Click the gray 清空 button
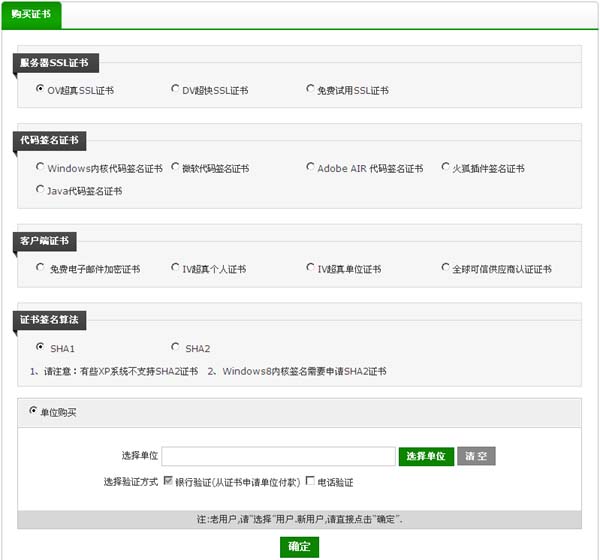Image resolution: width=600 pixels, height=560 pixels. 476,456
